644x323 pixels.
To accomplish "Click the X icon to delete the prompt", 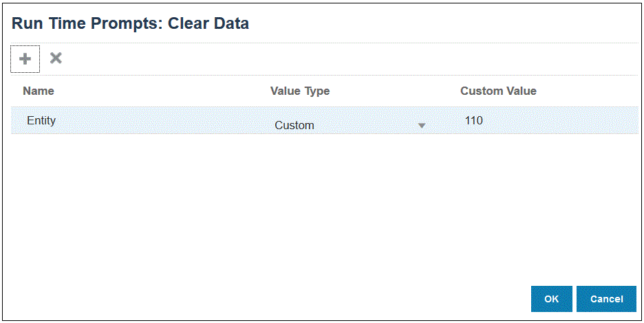I will pos(56,58).
